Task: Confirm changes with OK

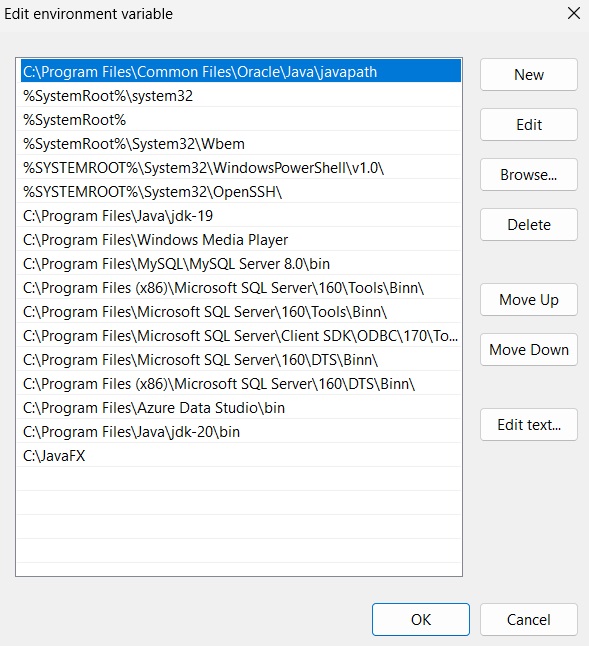Action: [x=421, y=619]
